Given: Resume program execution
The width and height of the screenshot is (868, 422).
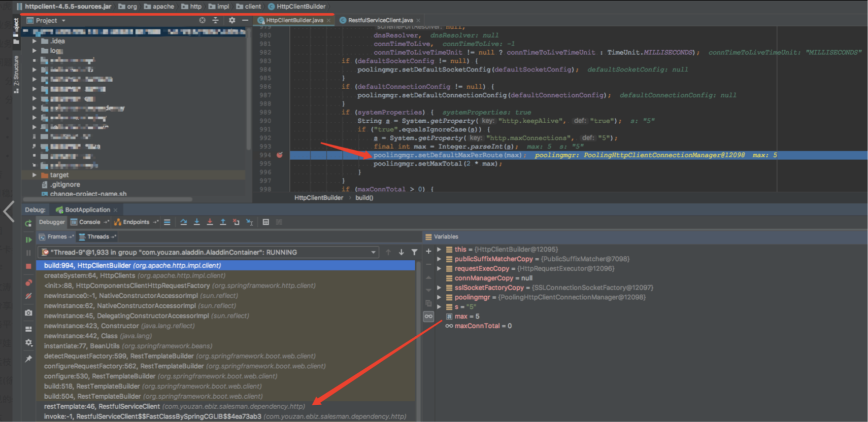Looking at the screenshot, I should coord(28,239).
